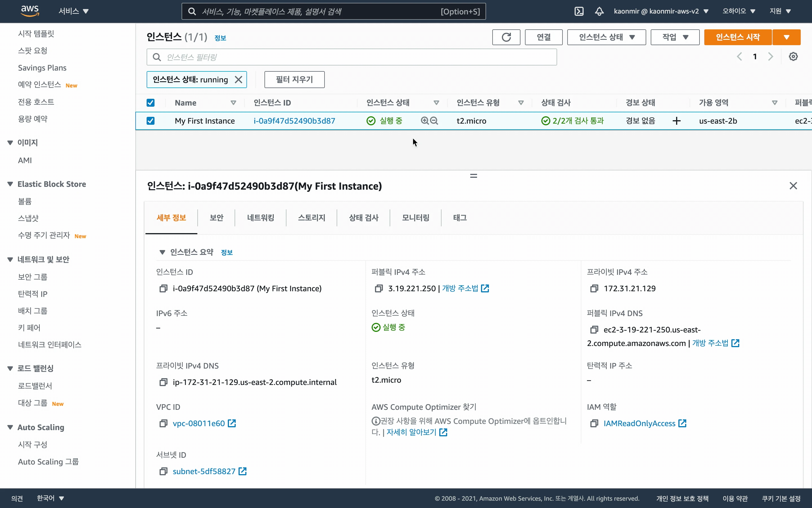The height and width of the screenshot is (508, 812).
Task: Open the 작업 actions dropdown
Action: pos(675,37)
